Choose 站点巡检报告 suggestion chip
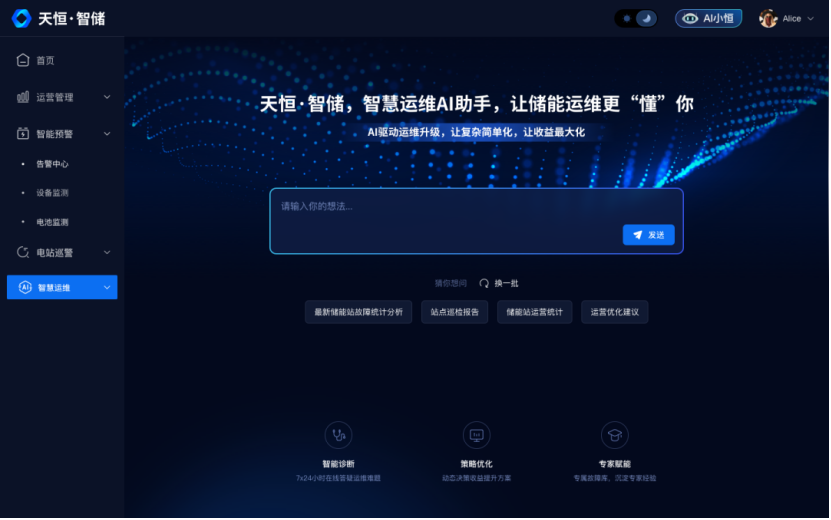Screen dimensions: 831x520 click(454, 312)
